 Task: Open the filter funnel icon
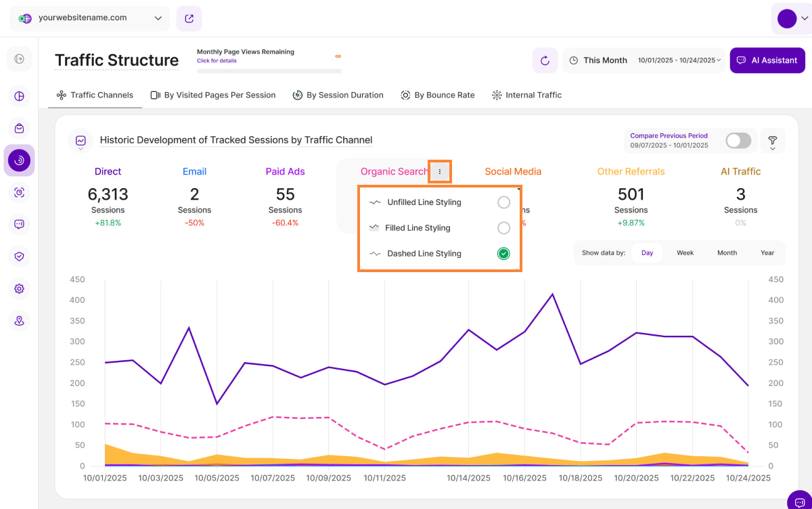[x=772, y=141]
